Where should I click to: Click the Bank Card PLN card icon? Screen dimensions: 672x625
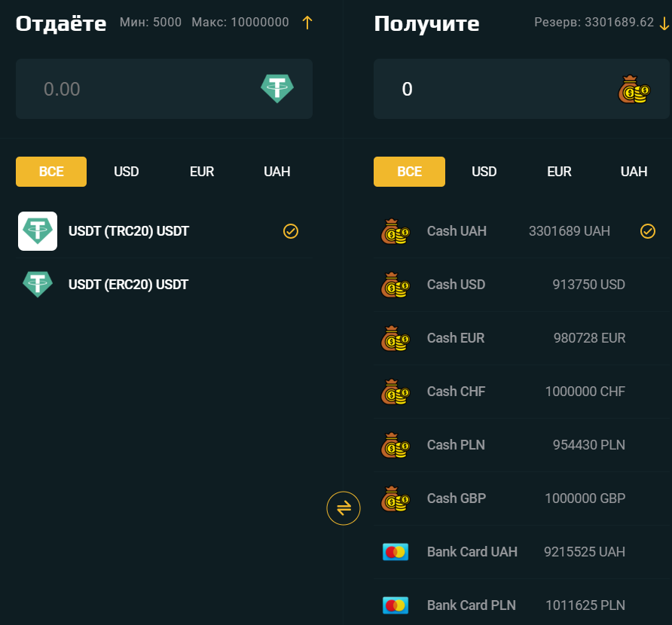[x=395, y=605]
